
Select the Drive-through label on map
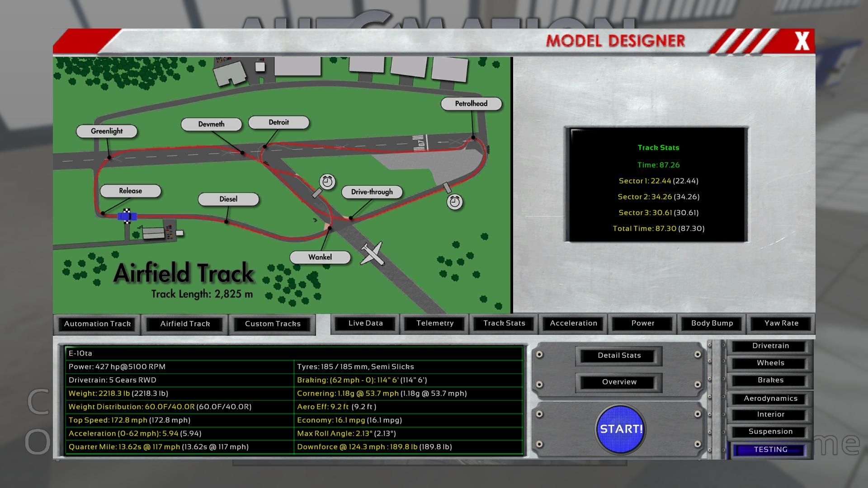tap(372, 192)
